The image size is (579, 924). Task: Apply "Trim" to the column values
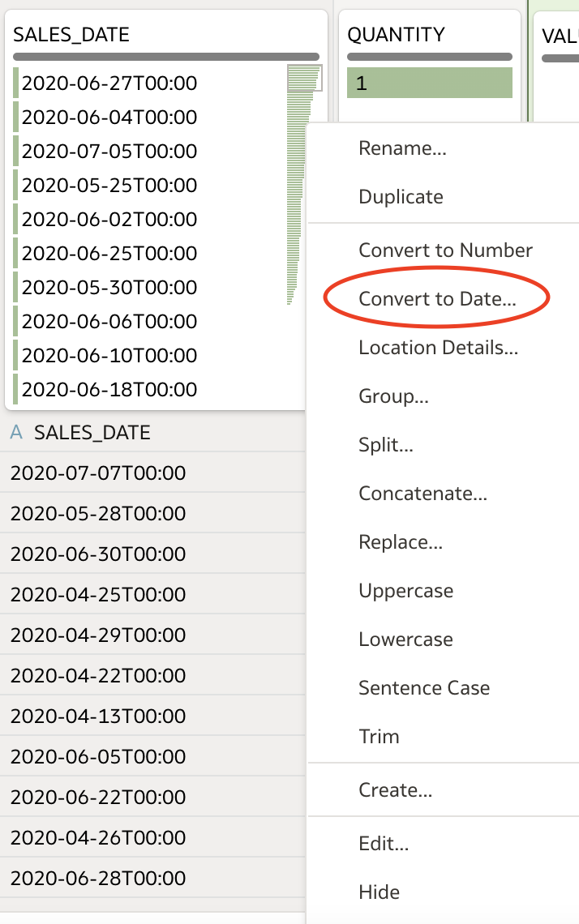[x=378, y=736]
